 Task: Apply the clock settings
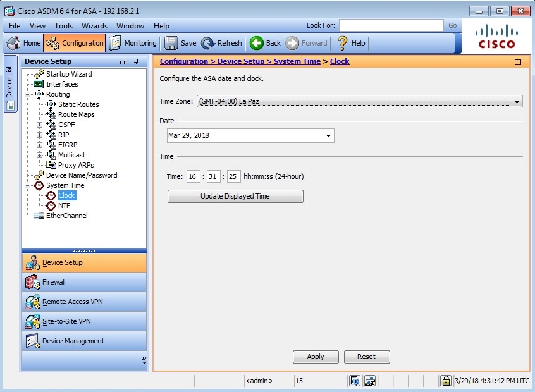tap(316, 357)
